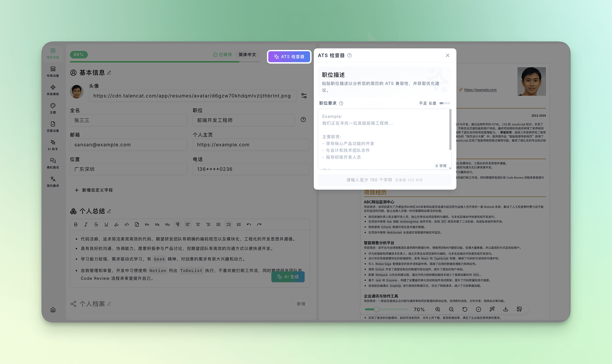Click the zoom slider handle
Viewport: 612px width, 364px height.
(377, 309)
